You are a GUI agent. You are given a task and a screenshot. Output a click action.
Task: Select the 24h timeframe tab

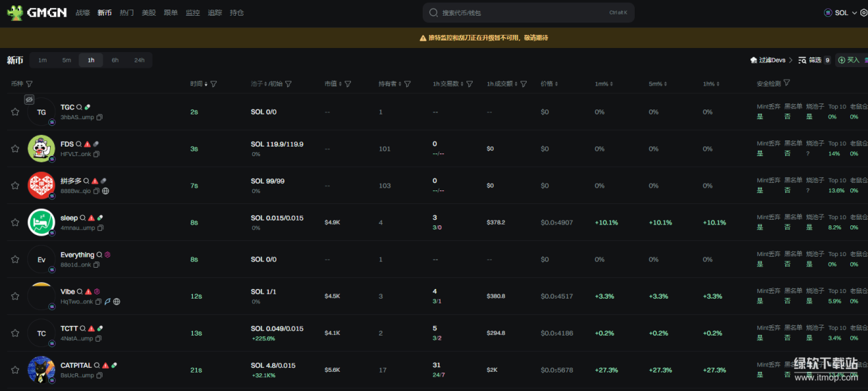coord(139,60)
